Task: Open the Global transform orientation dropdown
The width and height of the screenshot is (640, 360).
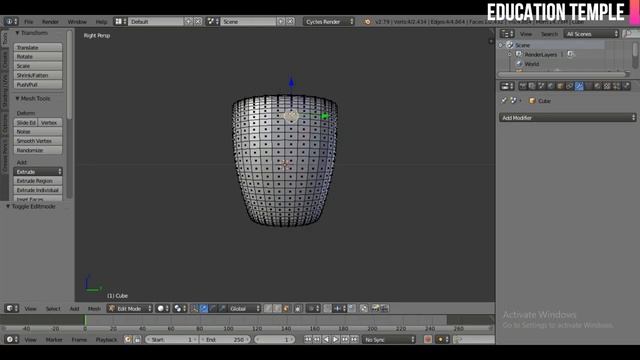Action: [x=244, y=308]
